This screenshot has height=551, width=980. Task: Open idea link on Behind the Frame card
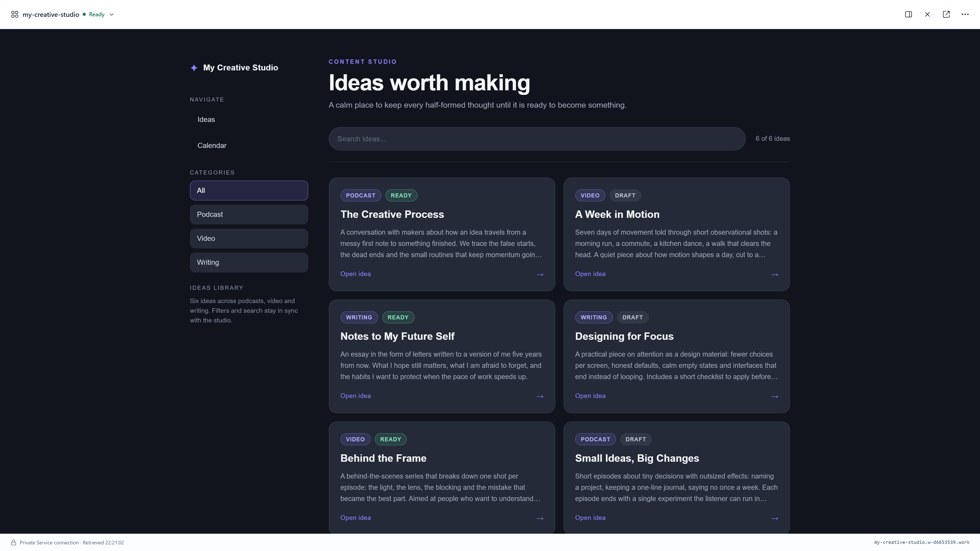tap(355, 518)
